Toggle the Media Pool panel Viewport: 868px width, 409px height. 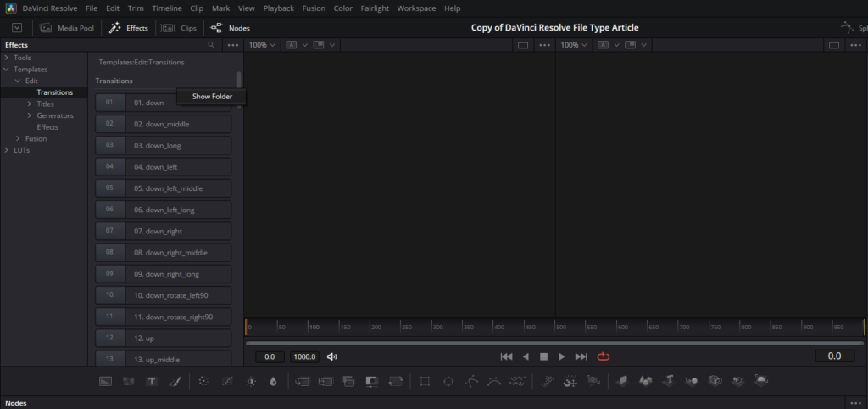tap(67, 28)
